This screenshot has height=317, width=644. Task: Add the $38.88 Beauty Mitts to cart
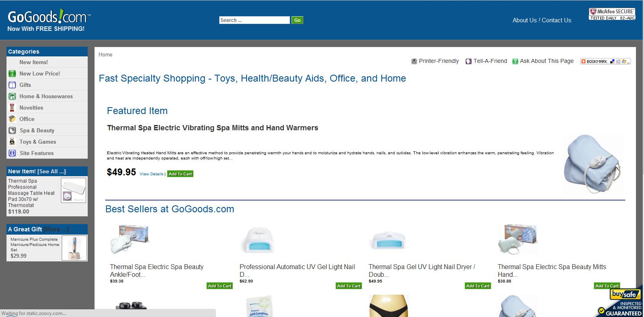point(607,286)
